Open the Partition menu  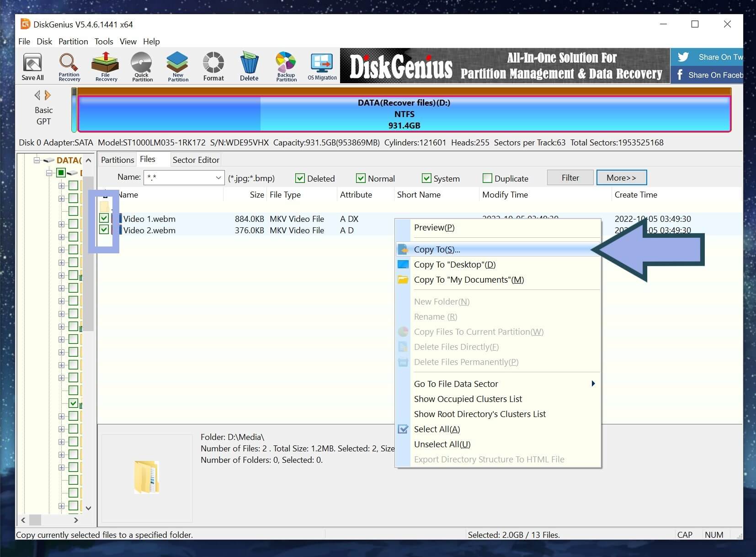point(73,42)
